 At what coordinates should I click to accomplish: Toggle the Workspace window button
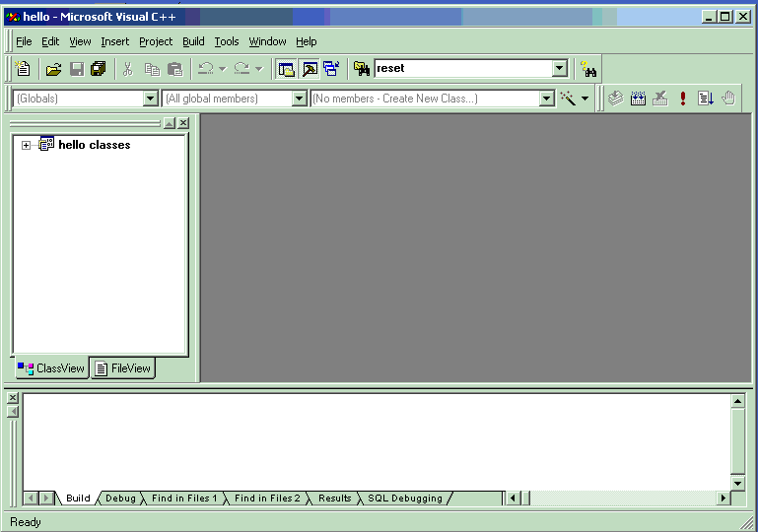click(286, 69)
